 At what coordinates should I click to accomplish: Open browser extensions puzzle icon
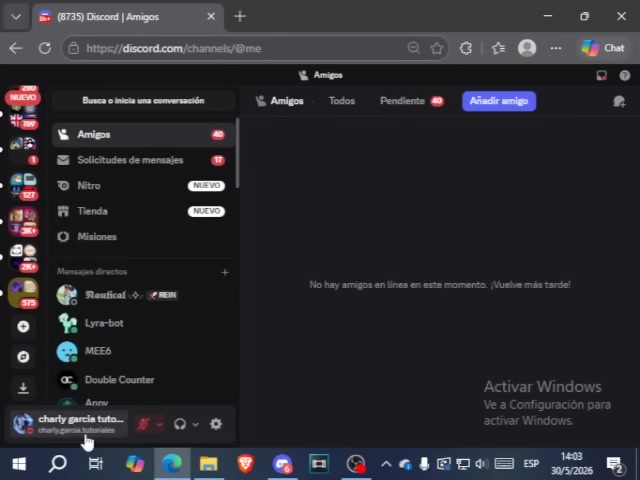click(x=466, y=49)
